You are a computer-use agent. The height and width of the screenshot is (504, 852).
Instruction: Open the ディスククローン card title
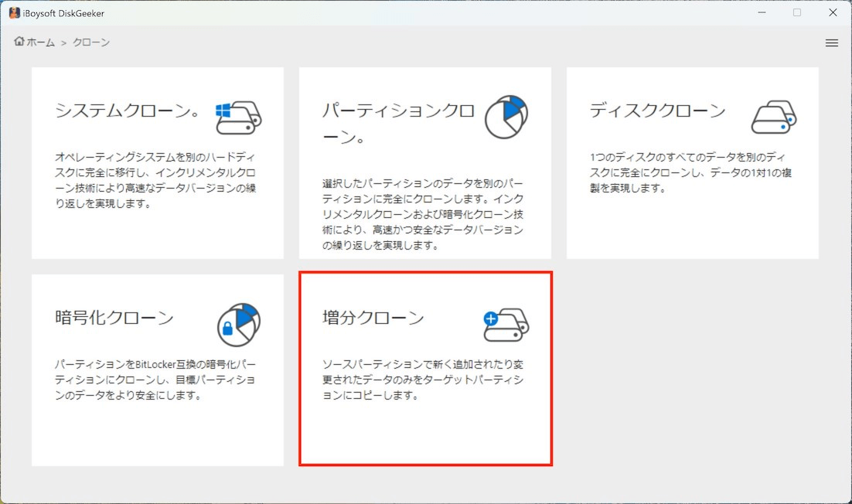pyautogui.click(x=657, y=111)
